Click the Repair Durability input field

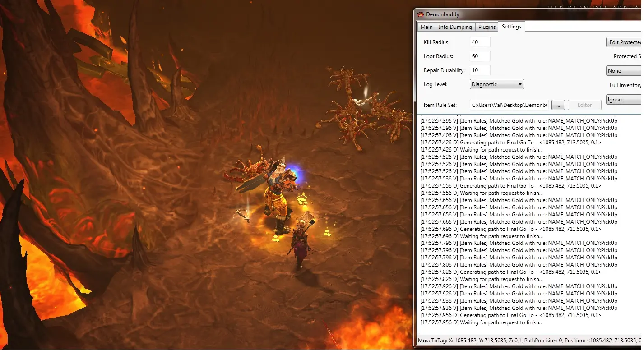click(480, 70)
